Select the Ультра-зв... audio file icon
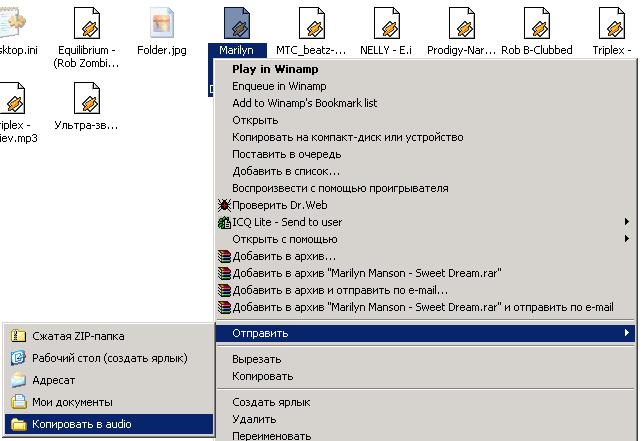 click(87, 98)
